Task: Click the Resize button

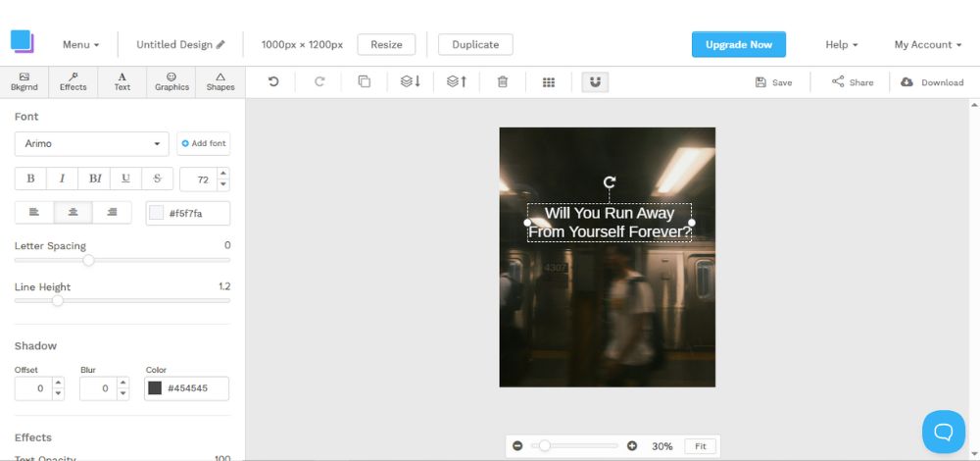Action: coord(386,44)
